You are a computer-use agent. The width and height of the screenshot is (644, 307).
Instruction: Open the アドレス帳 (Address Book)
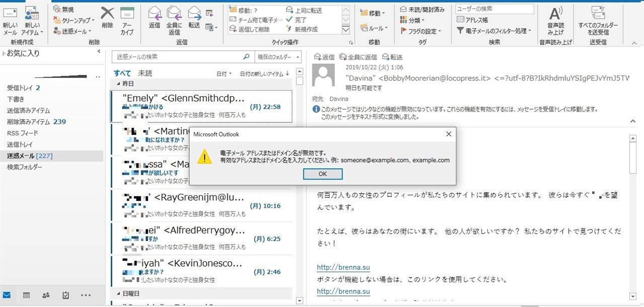pos(473,20)
